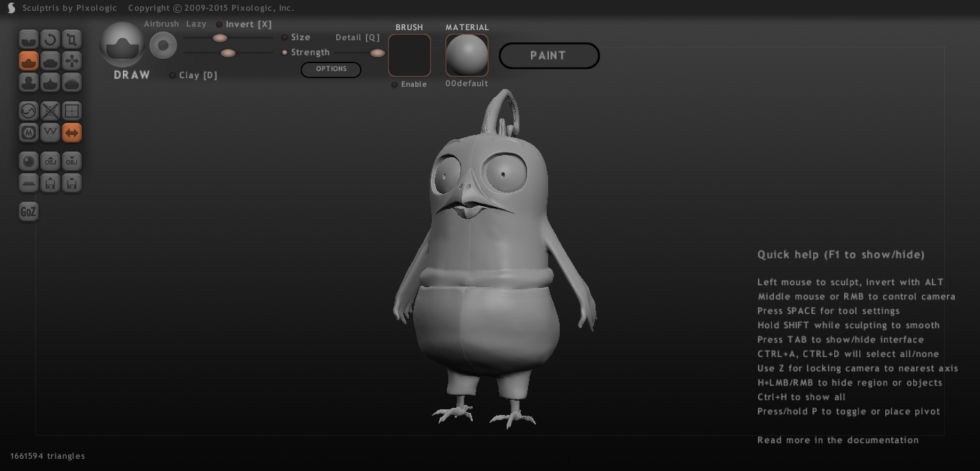Open the Options panel
980x471 pixels.
[x=330, y=70]
